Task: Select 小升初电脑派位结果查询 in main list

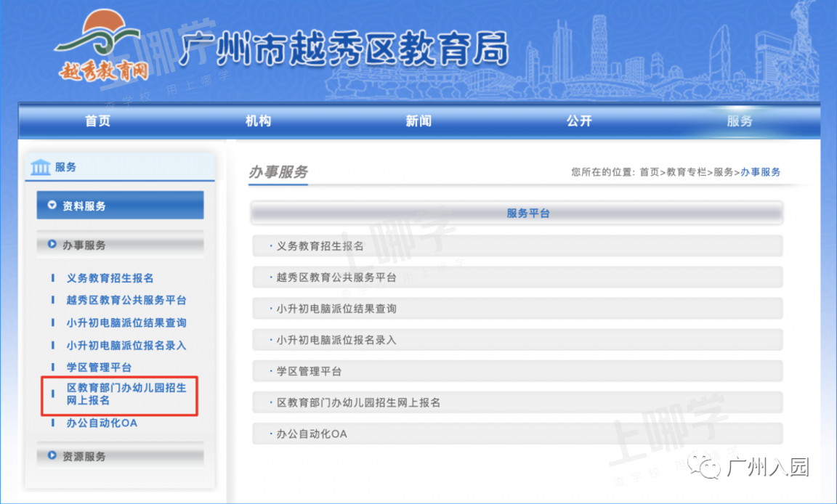Action: [517, 308]
